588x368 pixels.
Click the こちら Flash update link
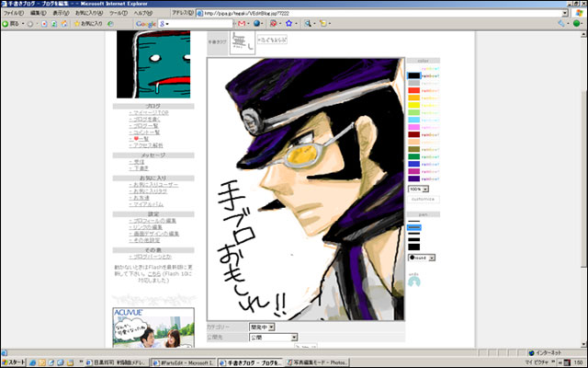[x=154, y=274]
